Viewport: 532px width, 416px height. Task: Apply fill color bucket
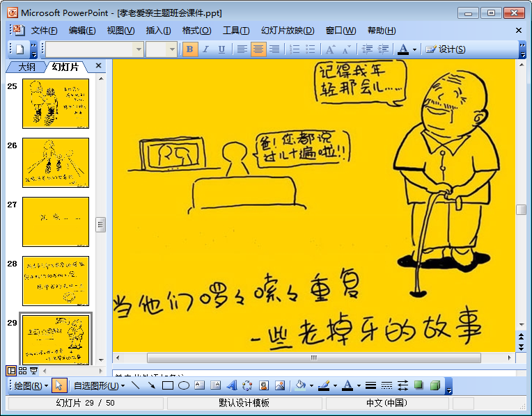(300, 386)
